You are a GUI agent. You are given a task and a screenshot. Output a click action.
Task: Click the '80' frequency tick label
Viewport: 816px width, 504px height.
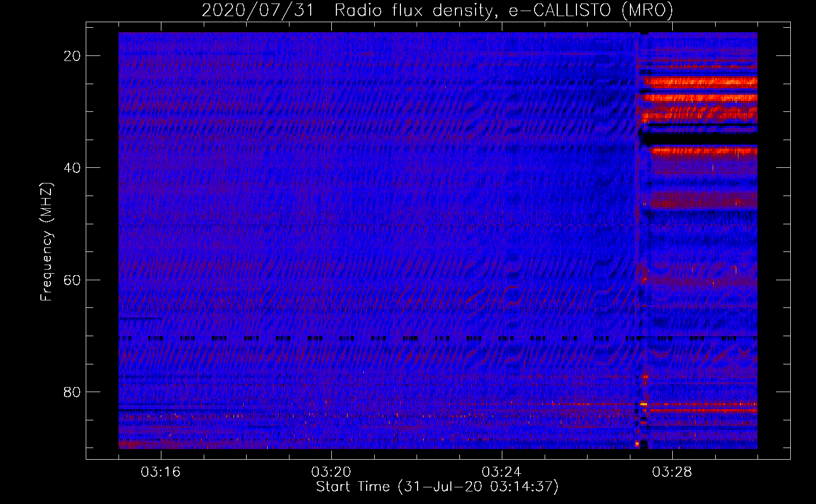[x=72, y=392]
